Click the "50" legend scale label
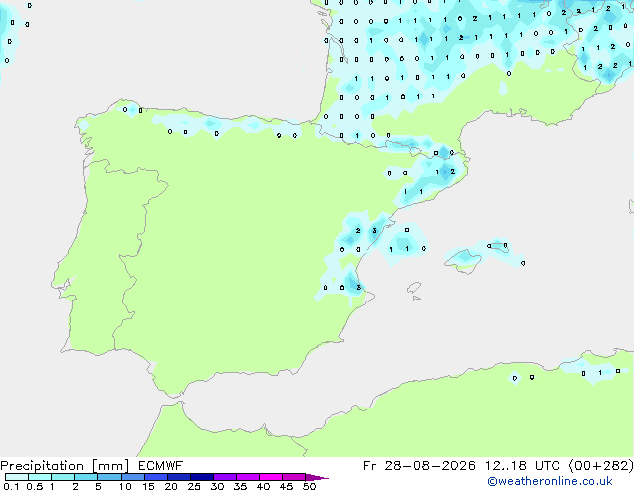634x490 pixels. click(x=309, y=486)
